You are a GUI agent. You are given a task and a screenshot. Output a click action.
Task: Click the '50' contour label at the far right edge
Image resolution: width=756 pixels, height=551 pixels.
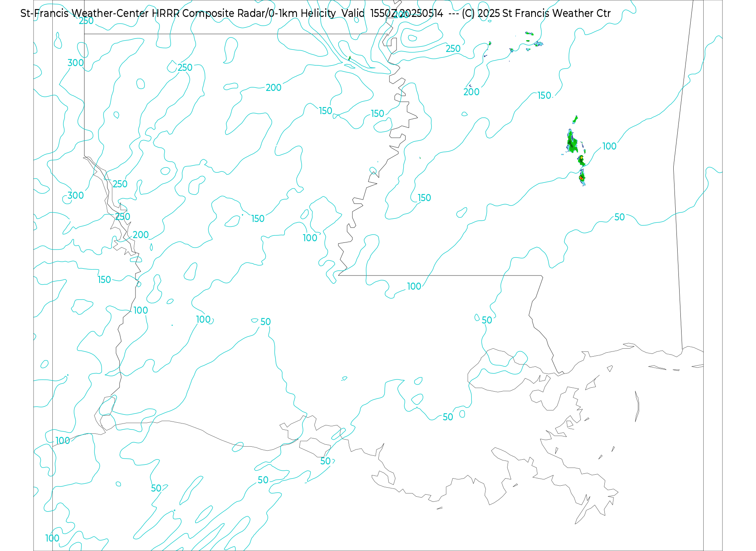(x=619, y=217)
